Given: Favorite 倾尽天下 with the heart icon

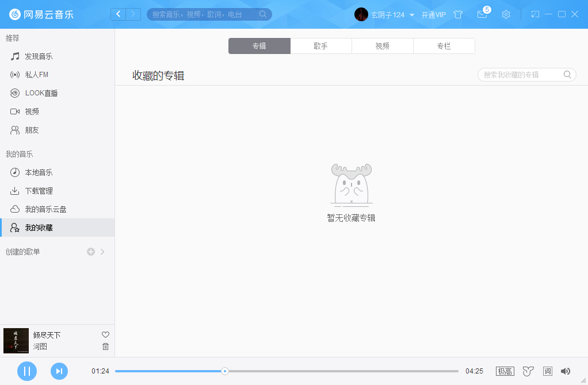Looking at the screenshot, I should click(105, 334).
